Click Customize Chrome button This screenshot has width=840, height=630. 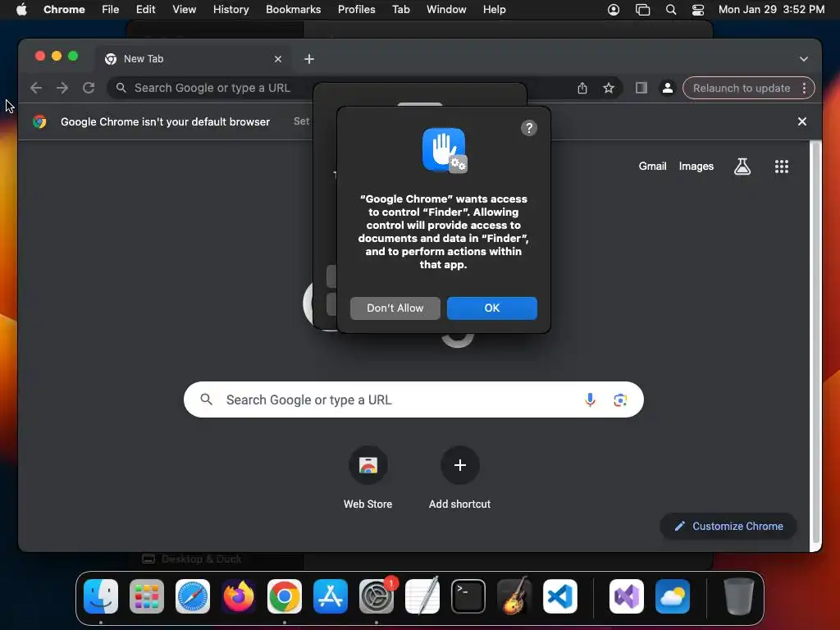tap(728, 526)
